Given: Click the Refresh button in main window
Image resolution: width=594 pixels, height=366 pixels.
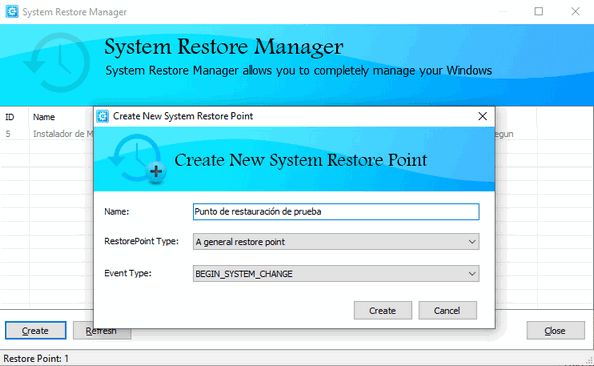Looking at the screenshot, I should click(101, 331).
